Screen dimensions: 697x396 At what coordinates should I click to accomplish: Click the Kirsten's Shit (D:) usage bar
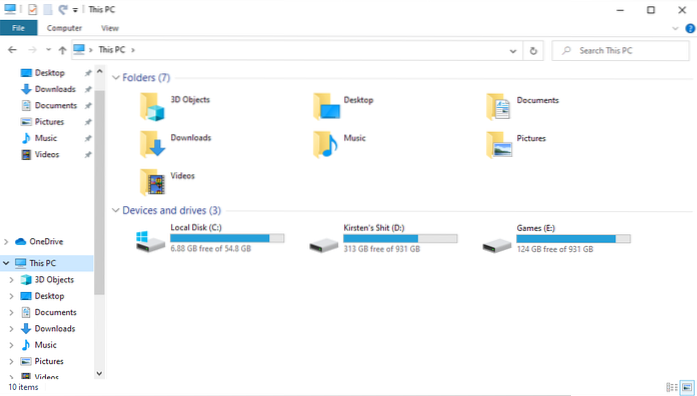coord(400,239)
